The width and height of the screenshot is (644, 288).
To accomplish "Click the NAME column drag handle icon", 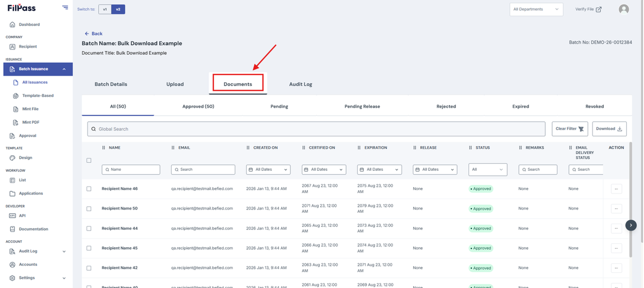I will [x=104, y=148].
